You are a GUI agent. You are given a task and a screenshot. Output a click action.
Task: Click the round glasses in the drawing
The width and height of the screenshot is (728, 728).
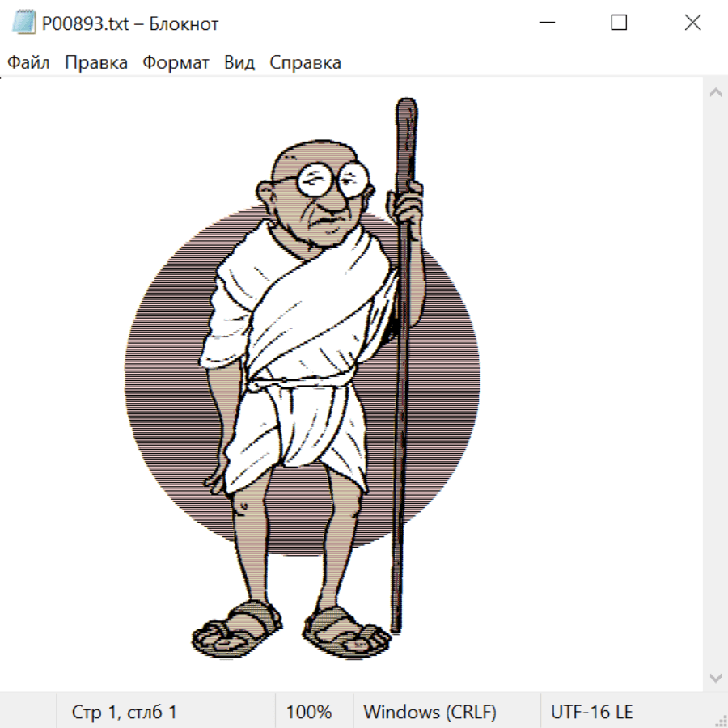pyautogui.click(x=332, y=178)
